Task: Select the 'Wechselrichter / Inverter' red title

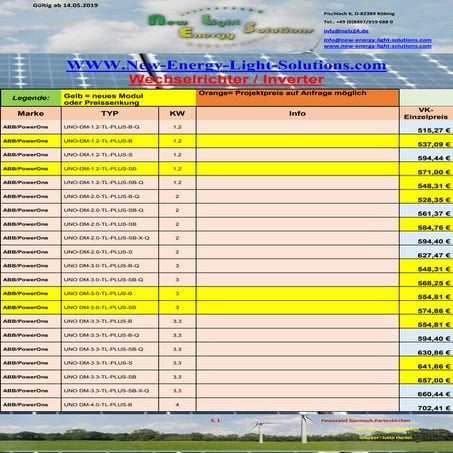Action: (x=226, y=79)
